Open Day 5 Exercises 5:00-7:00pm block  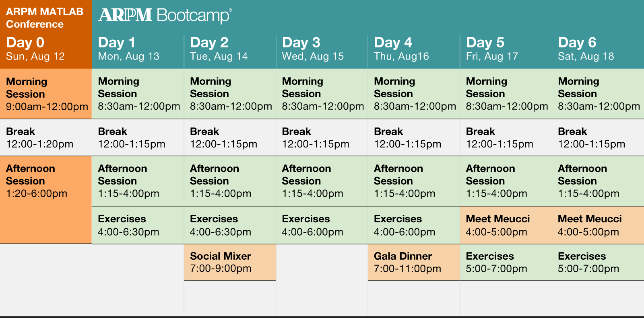coord(506,262)
